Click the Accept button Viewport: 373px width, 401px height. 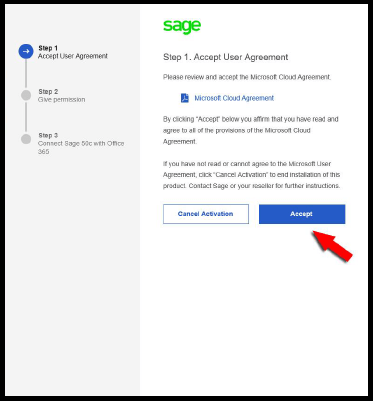click(x=302, y=214)
